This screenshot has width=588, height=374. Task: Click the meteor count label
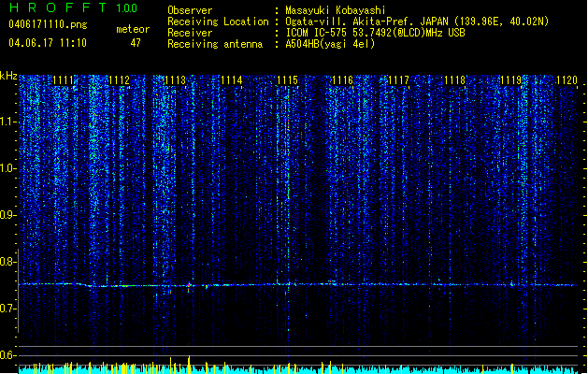coord(133,29)
